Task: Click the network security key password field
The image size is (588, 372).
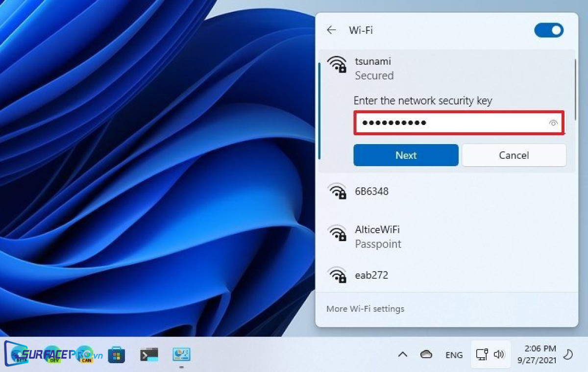Action: click(x=459, y=123)
